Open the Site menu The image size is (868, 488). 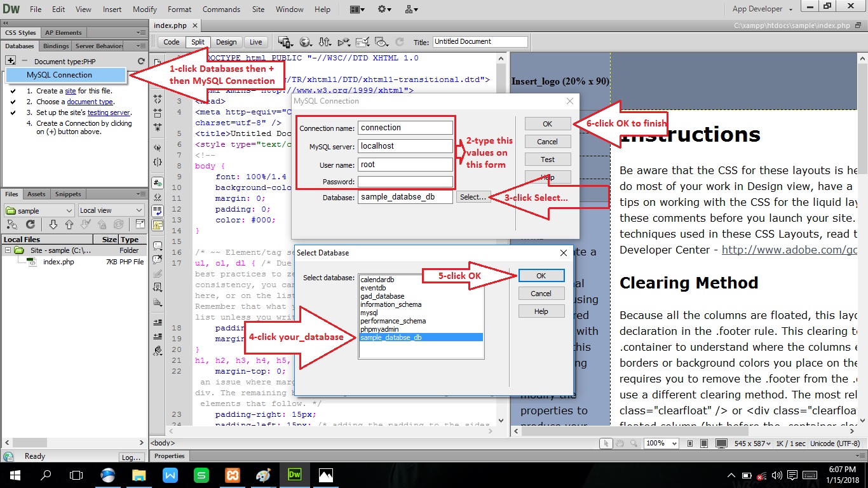(258, 10)
